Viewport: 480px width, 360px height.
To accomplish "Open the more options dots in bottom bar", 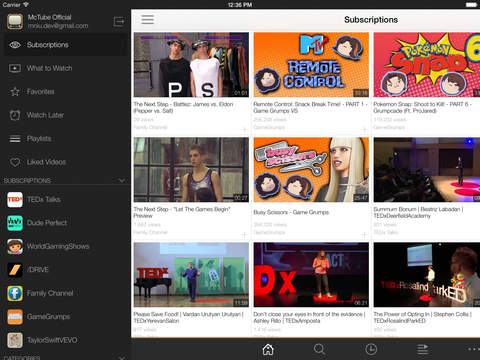I will pos(474,349).
